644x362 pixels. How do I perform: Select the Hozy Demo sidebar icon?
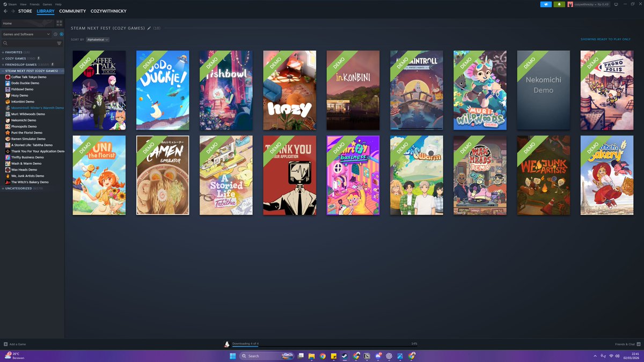pos(8,95)
